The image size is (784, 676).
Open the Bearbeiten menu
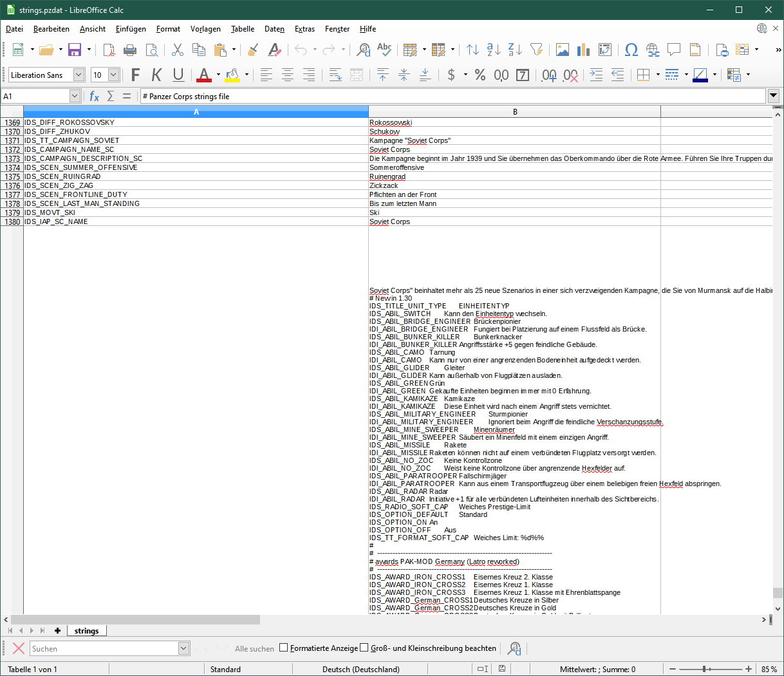pos(51,29)
